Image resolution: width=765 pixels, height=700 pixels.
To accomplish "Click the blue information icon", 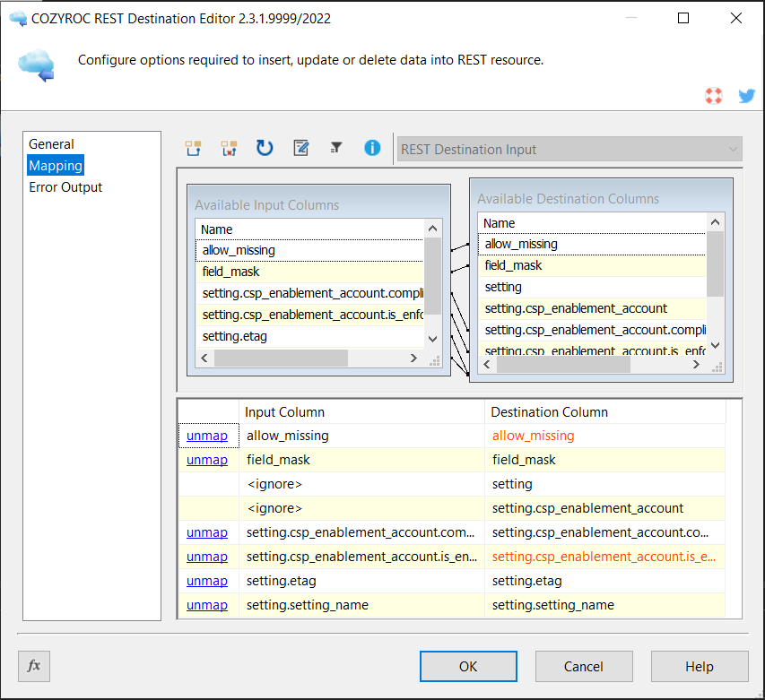I will [372, 149].
